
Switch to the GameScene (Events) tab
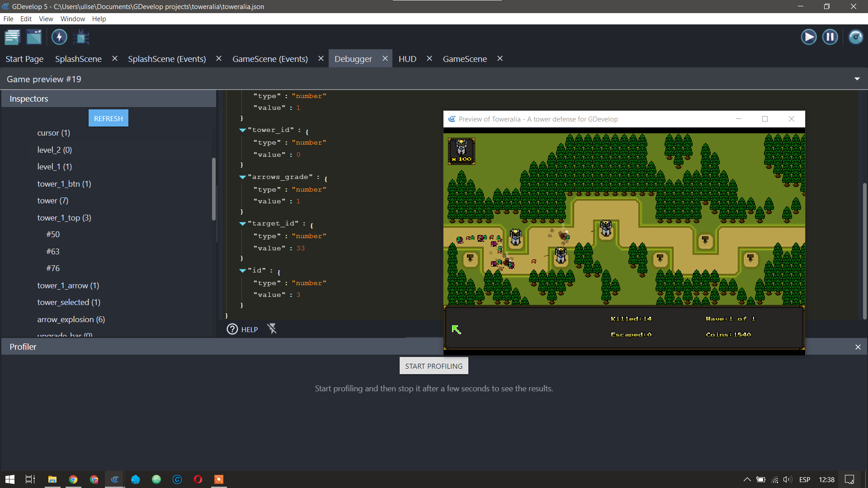pyautogui.click(x=270, y=59)
